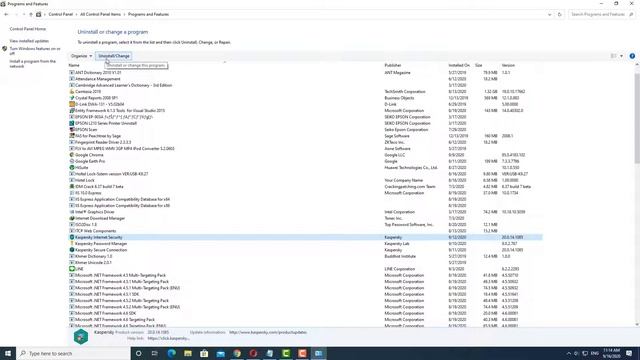Open the change view options dropdown arrow
Image resolution: width=640 pixels, height=360 pixels.
click(x=621, y=56)
